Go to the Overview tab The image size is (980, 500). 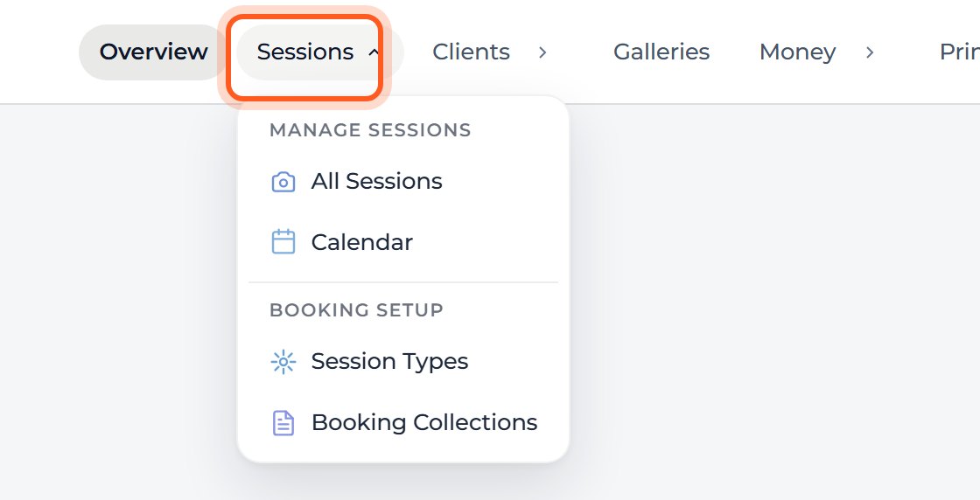click(154, 52)
